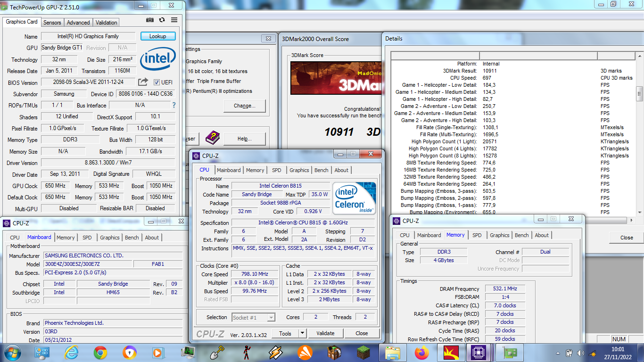644x362 pixels.
Task: Open stick figure icon app in taskbar
Action: [x=246, y=352]
